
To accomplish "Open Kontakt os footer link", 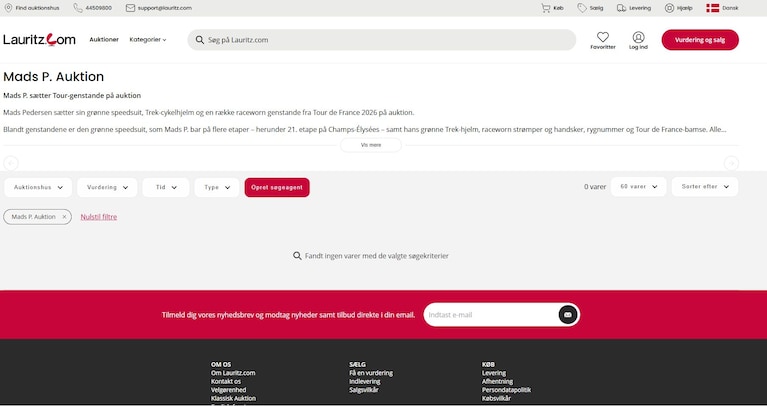I will (x=226, y=381).
